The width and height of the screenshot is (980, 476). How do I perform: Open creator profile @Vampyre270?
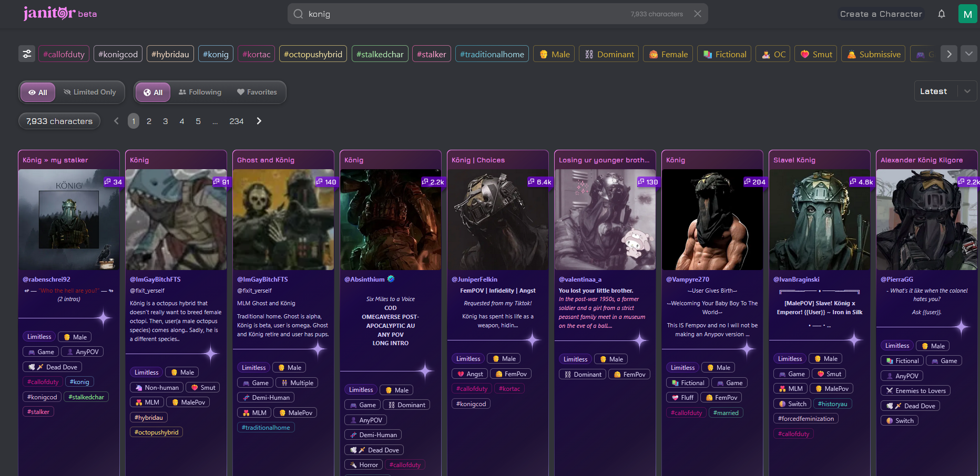click(x=688, y=280)
